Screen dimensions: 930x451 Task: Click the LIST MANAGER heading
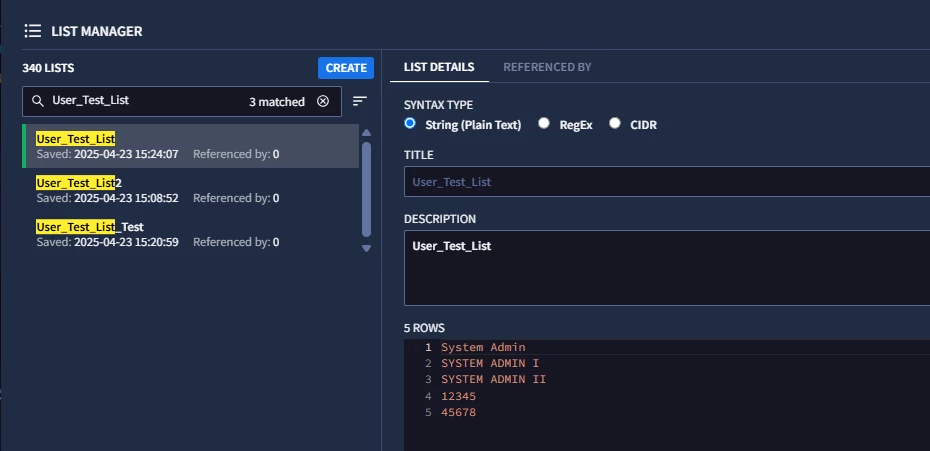click(97, 31)
